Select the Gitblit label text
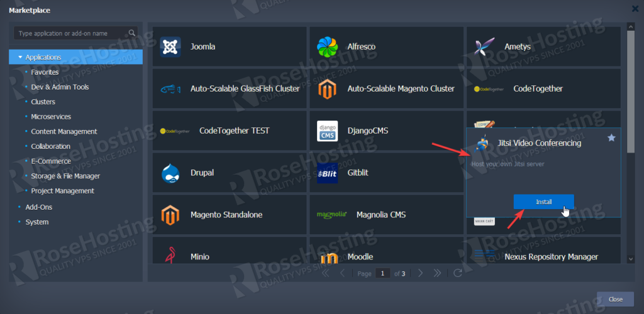 pos(358,173)
